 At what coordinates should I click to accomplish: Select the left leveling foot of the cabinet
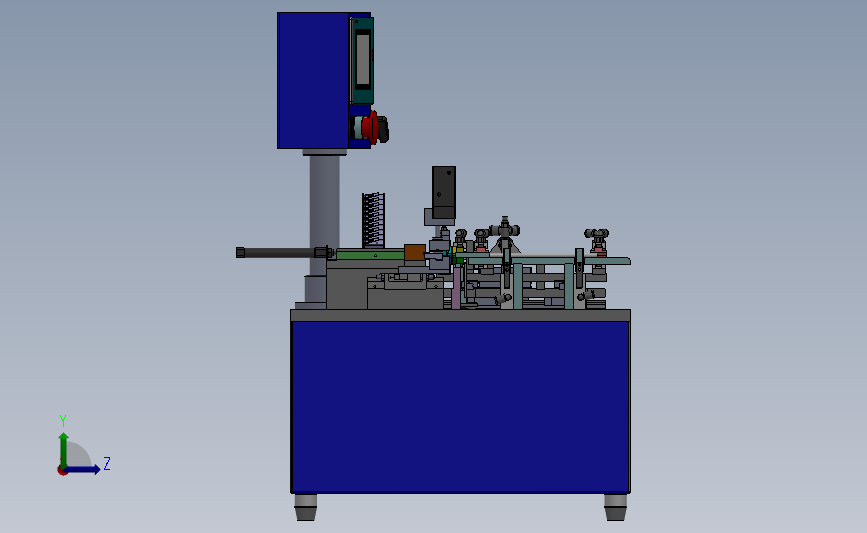pos(305,507)
